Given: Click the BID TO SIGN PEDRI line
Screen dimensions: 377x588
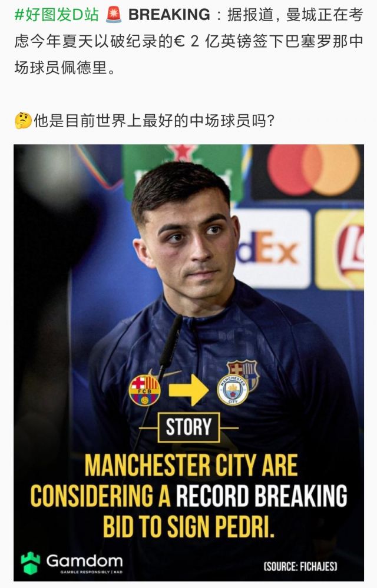Looking at the screenshot, I should (188, 527).
